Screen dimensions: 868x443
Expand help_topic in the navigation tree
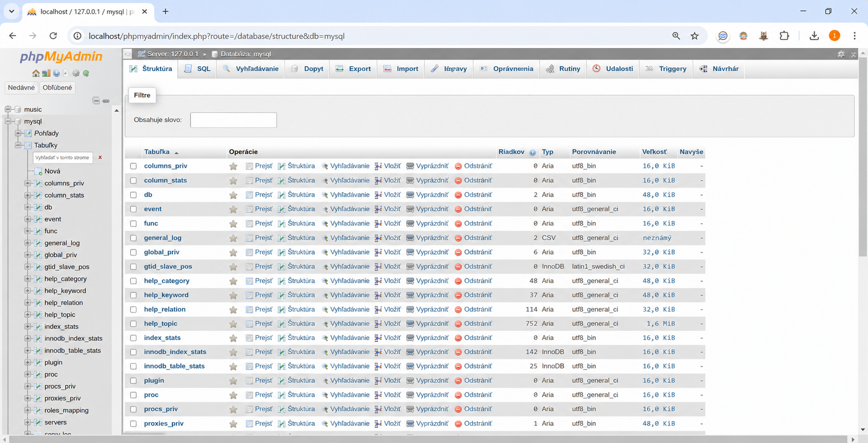coord(28,315)
